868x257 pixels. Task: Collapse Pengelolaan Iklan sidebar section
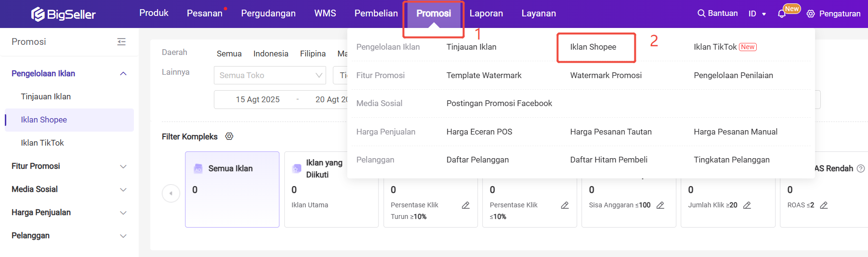[x=123, y=74]
